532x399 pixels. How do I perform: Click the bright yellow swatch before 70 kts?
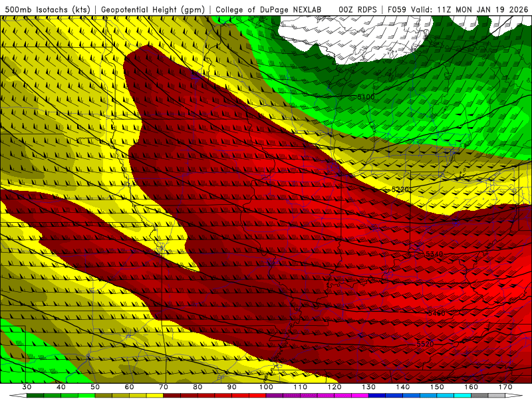click(x=155, y=396)
